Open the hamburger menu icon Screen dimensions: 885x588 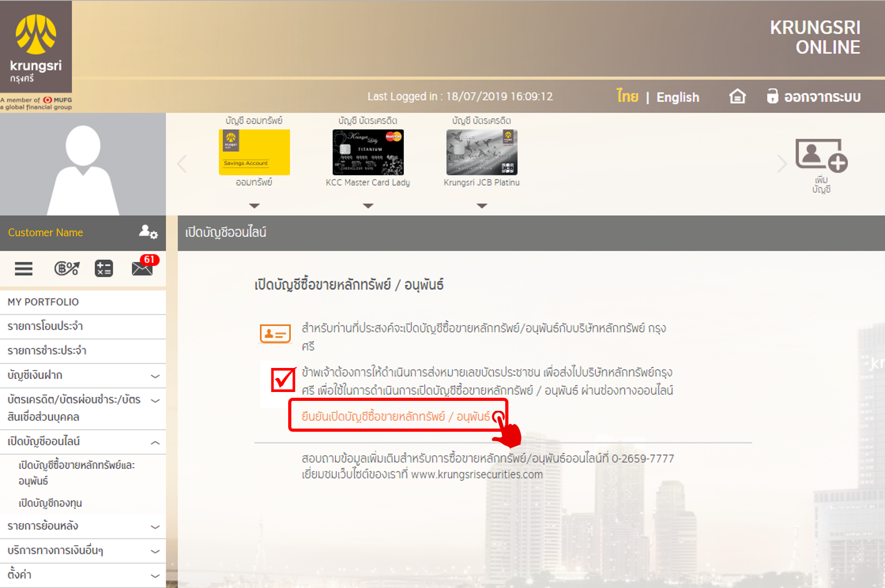[24, 269]
